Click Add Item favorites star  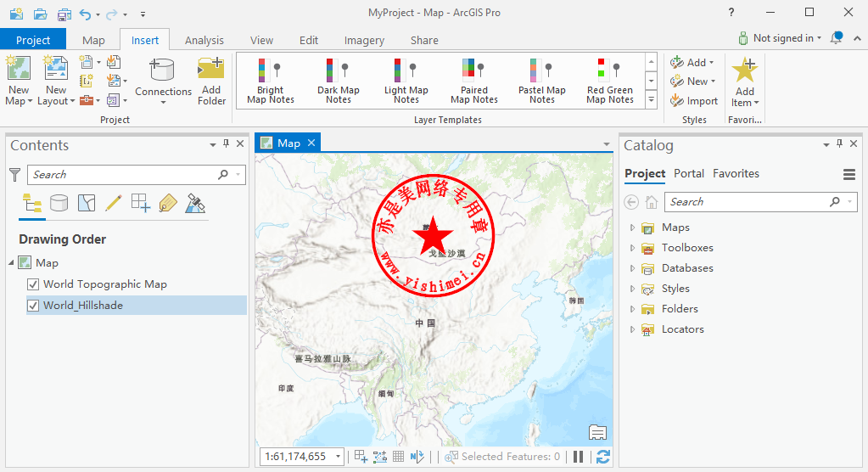tap(745, 70)
